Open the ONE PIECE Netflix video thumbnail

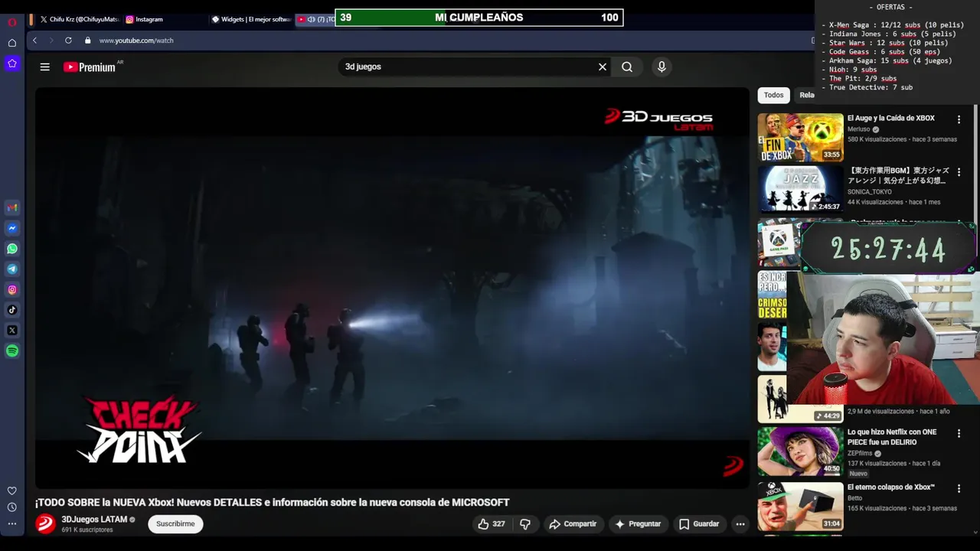800,452
